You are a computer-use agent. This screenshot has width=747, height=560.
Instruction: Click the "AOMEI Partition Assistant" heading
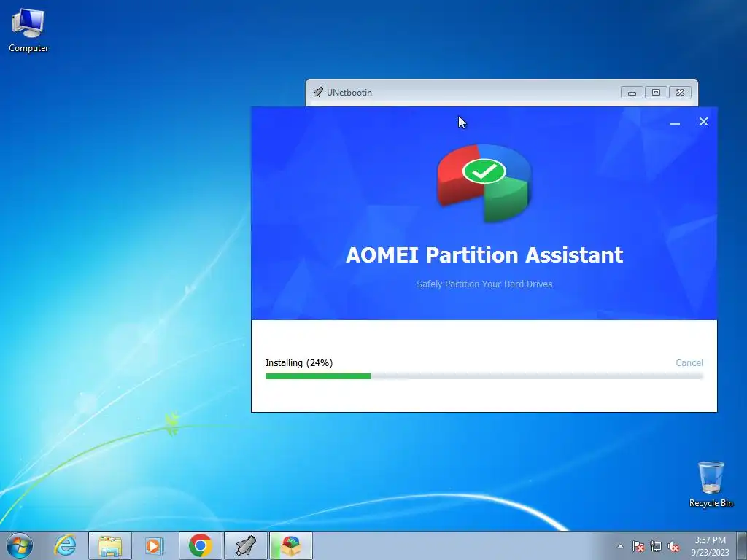click(x=484, y=254)
